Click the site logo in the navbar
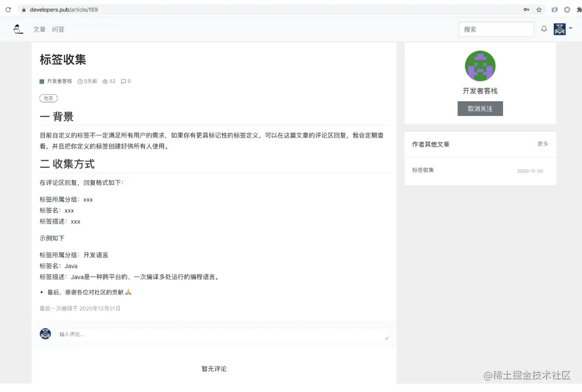This screenshot has height=392, width=582. [x=18, y=29]
